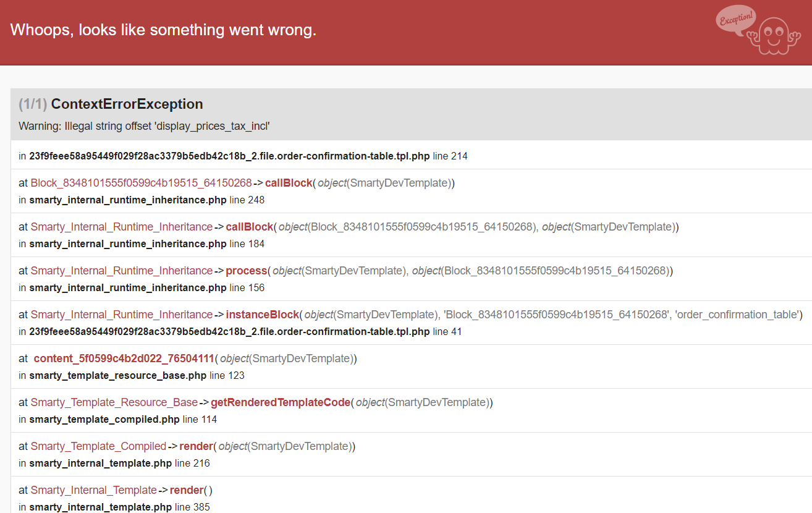Click Smarty_Internal_Template class link

(93, 490)
